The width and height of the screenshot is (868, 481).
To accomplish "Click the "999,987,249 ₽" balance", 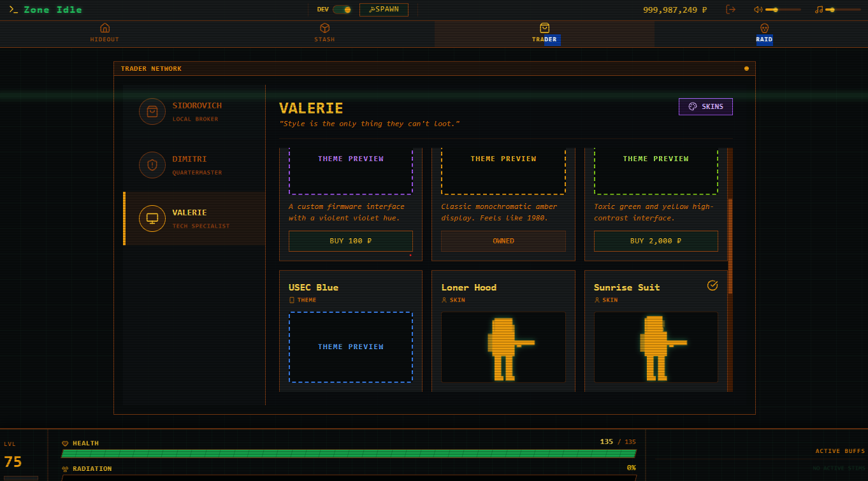I will pyautogui.click(x=675, y=10).
